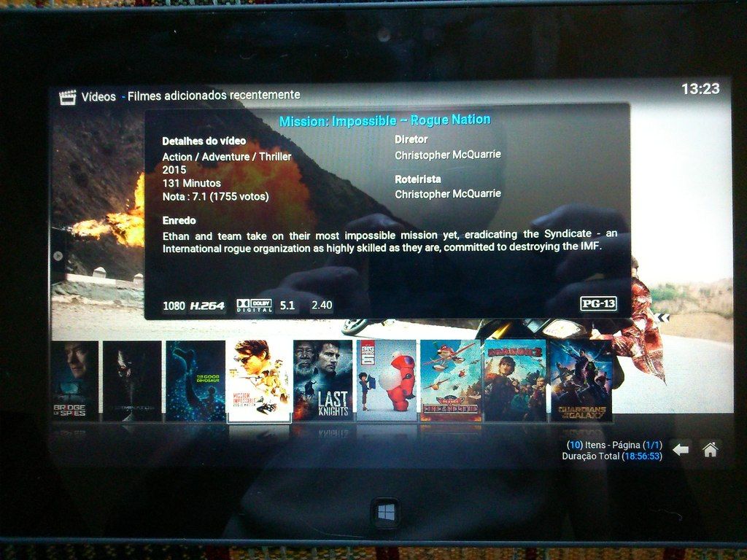Select the Planes Fire & Rescue poster
The image size is (747, 560).
[x=451, y=381]
